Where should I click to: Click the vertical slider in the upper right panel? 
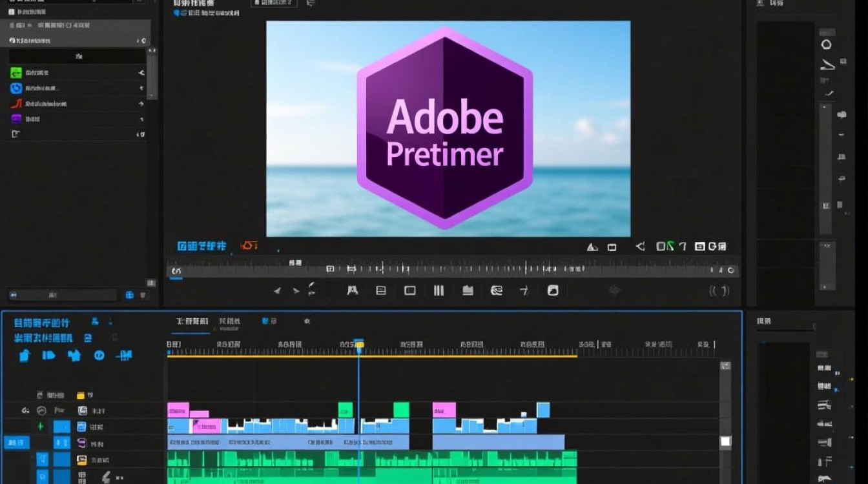tap(825, 168)
